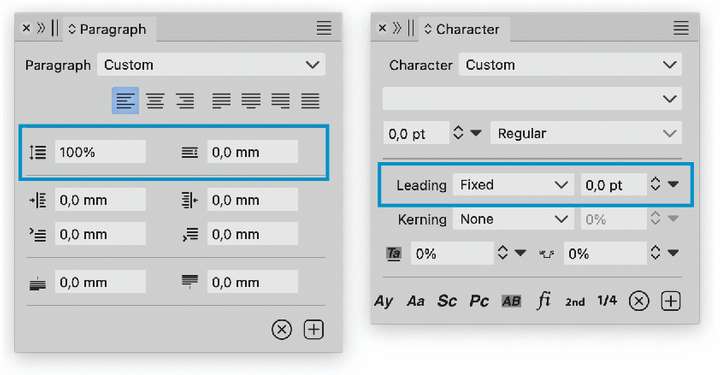
Task: Toggle left align paragraph button
Action: [125, 101]
